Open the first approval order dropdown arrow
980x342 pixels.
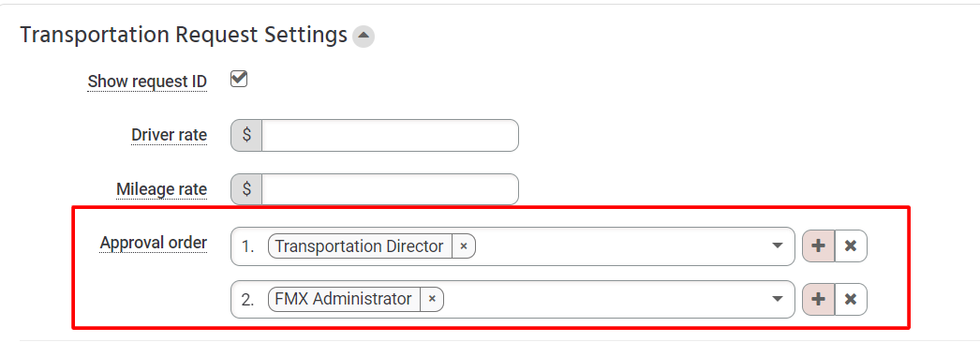(x=778, y=245)
